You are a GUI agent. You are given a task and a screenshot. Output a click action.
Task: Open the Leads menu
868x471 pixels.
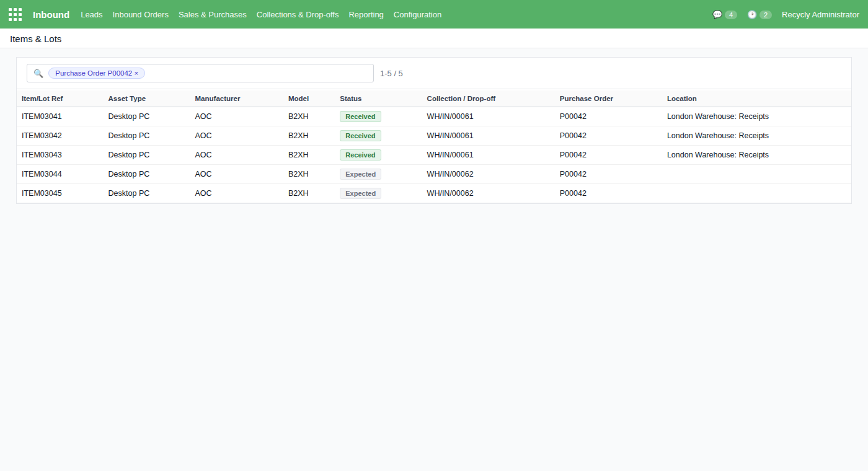pos(92,14)
